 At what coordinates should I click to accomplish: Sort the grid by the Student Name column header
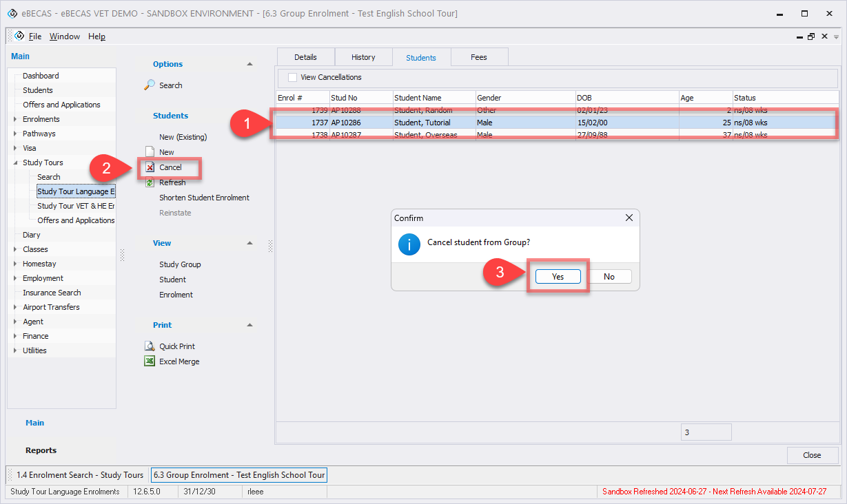point(433,98)
